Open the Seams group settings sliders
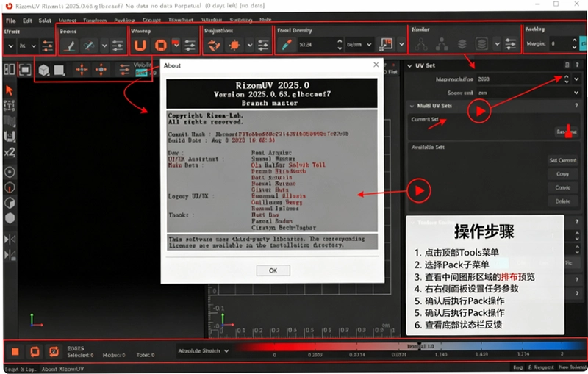The image size is (588, 374). click(x=118, y=46)
